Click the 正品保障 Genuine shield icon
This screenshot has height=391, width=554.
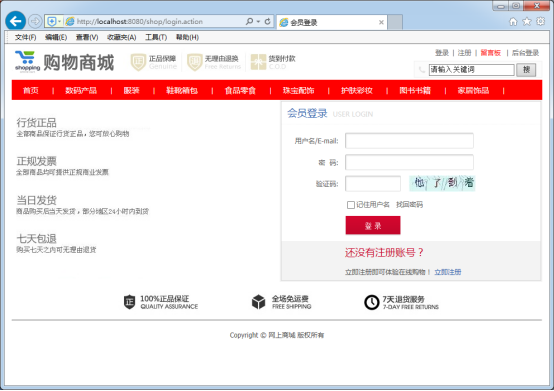(x=138, y=62)
